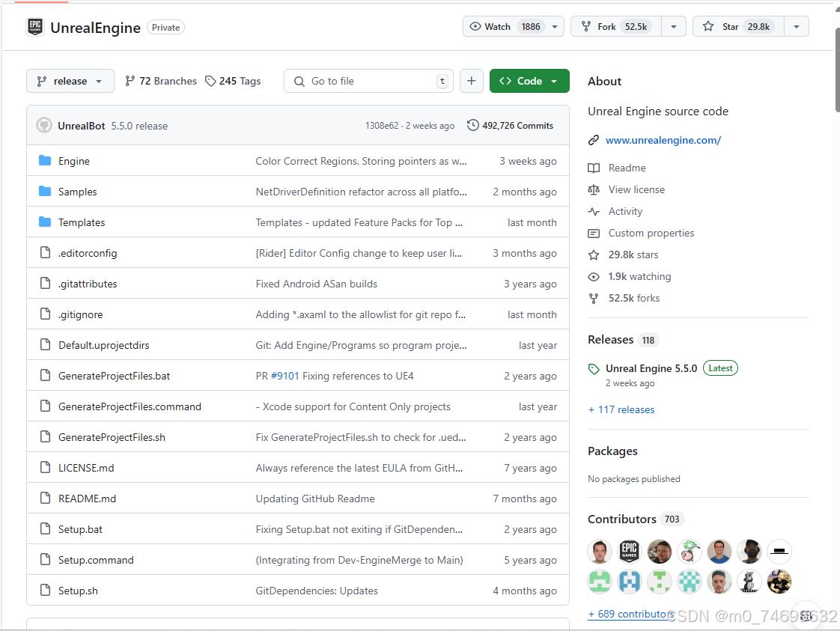Viewport: 840px width, 631px height.
Task: Click the add file plus button
Action: tap(472, 81)
